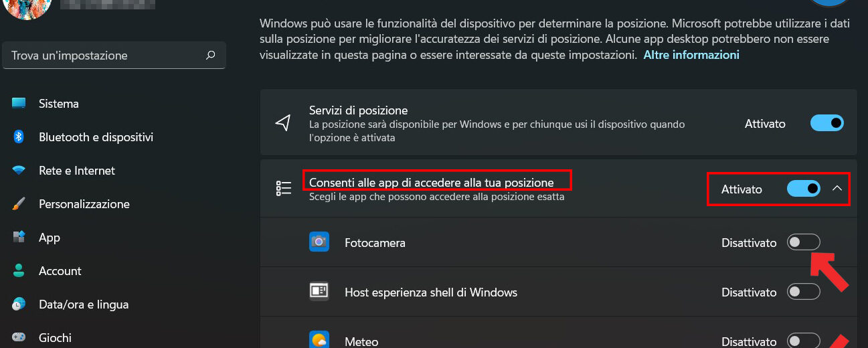Open the App settings section

coord(50,238)
